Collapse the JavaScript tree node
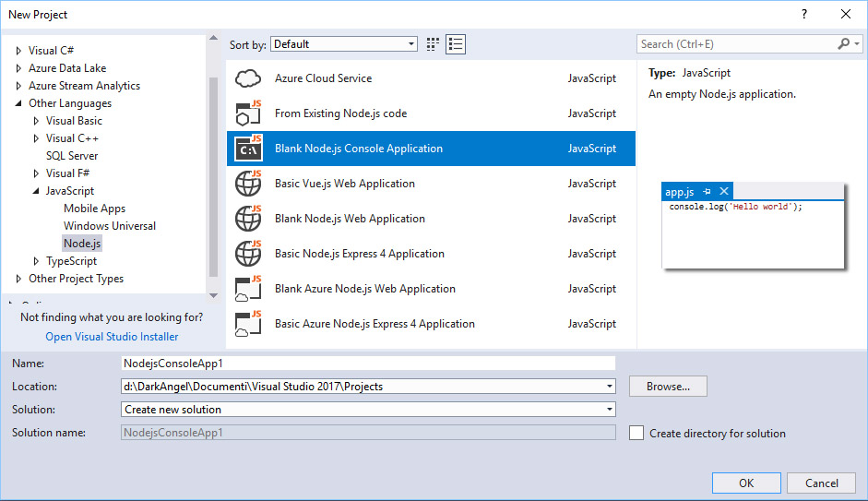 pos(36,191)
